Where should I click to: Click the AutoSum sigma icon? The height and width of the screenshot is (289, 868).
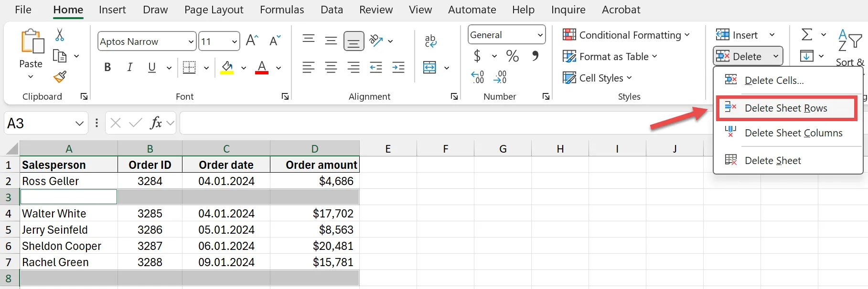(807, 35)
